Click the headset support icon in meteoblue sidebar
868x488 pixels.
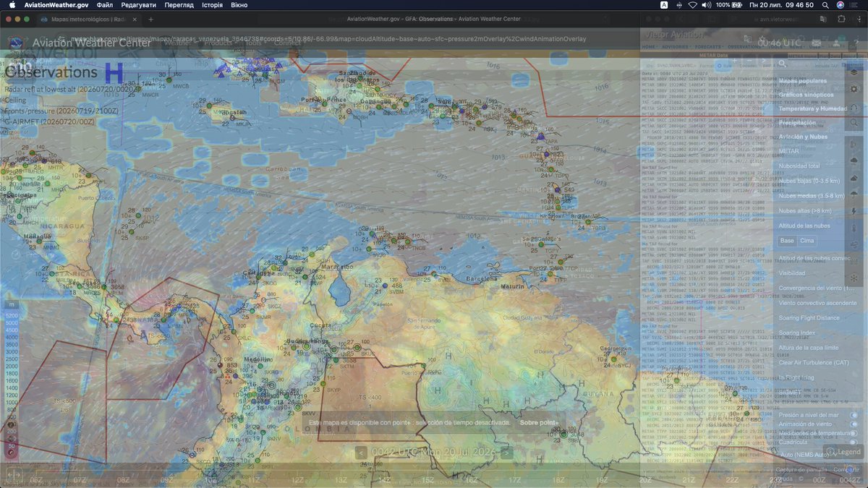(x=854, y=106)
